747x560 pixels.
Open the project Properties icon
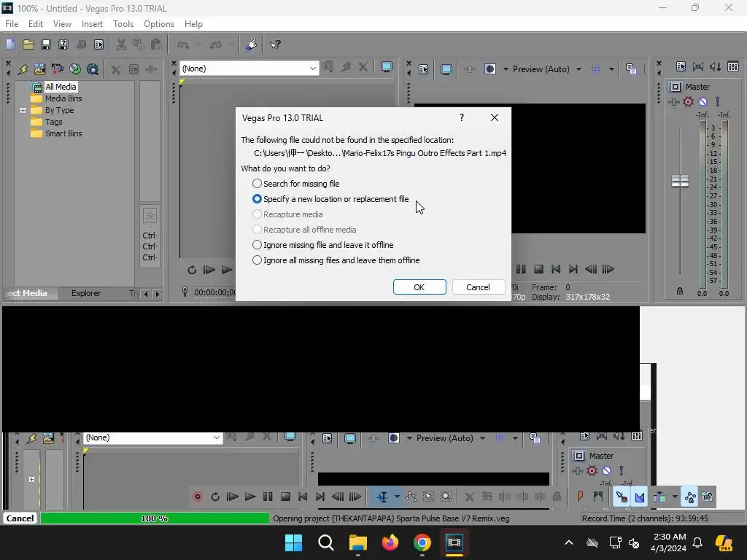pyautogui.click(x=98, y=44)
